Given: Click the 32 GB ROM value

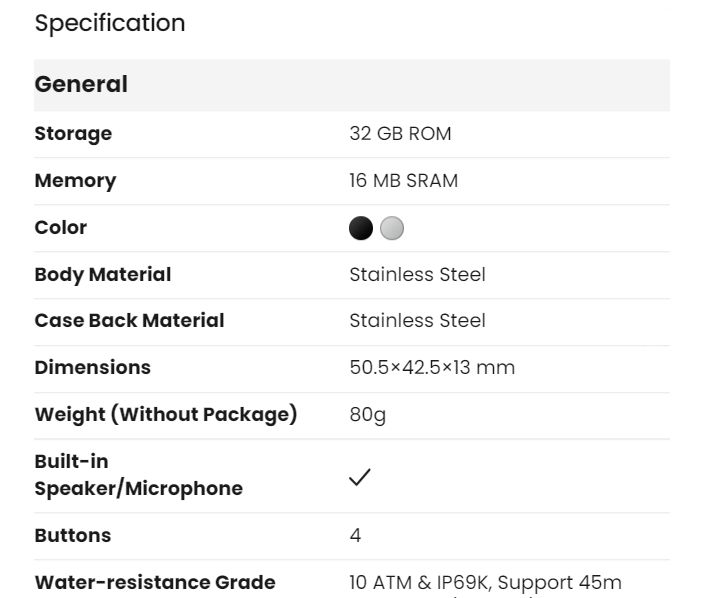Looking at the screenshot, I should pos(401,134).
